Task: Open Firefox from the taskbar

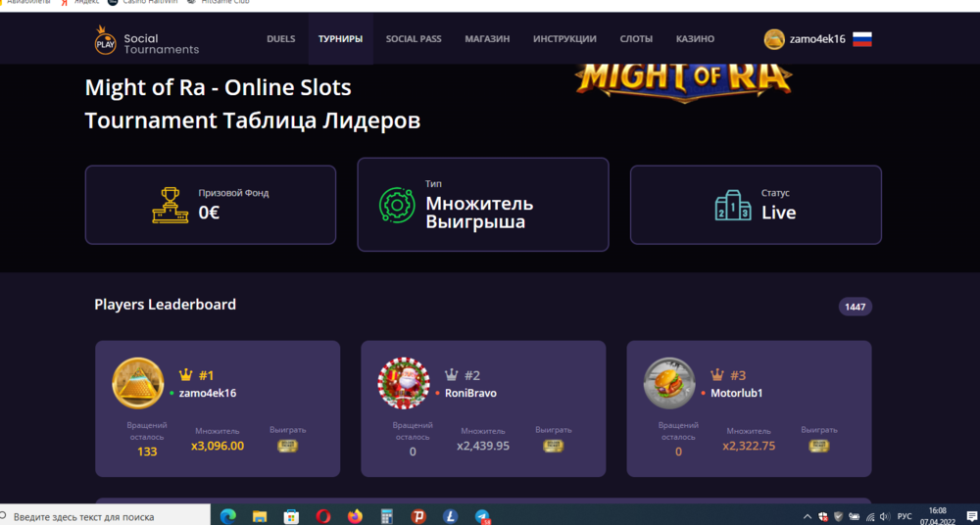Action: (355, 516)
